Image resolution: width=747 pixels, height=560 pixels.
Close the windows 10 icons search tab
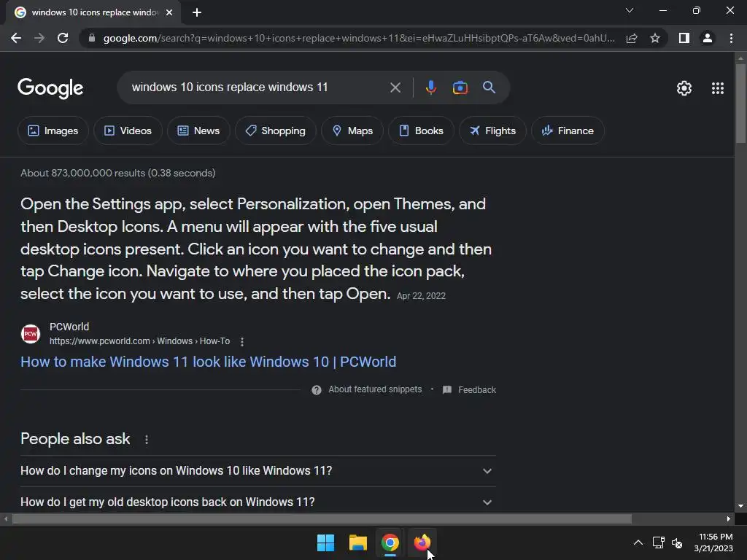pos(169,12)
